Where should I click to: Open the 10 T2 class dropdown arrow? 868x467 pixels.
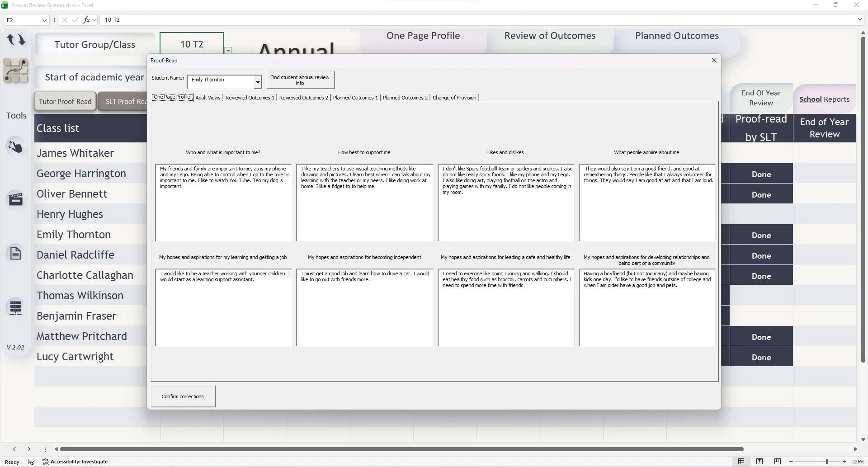click(x=228, y=51)
